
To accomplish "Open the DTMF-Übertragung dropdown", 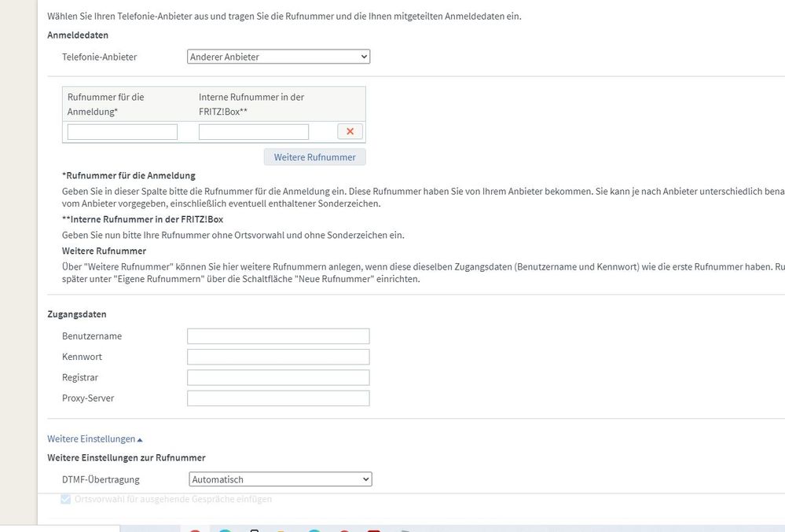I will 281,479.
